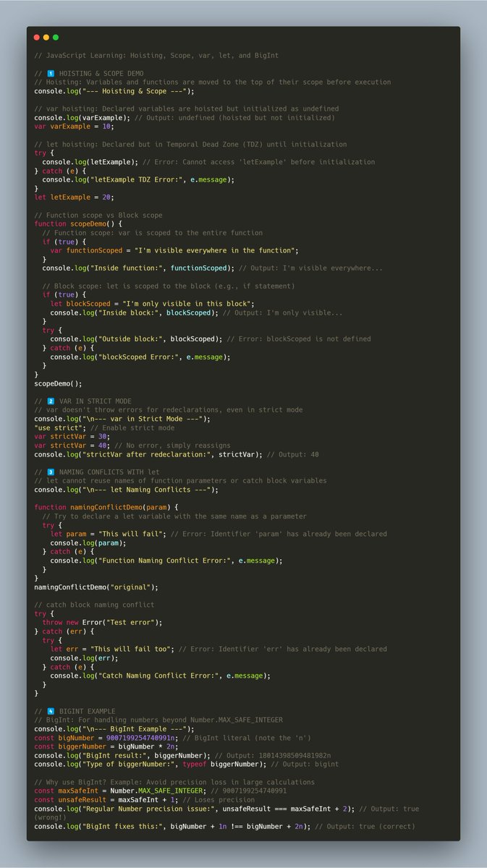The width and height of the screenshot is (487, 868).
Task: Click the number 2 emoji before "VAR IN STRICT MODE"
Action: [x=51, y=401]
